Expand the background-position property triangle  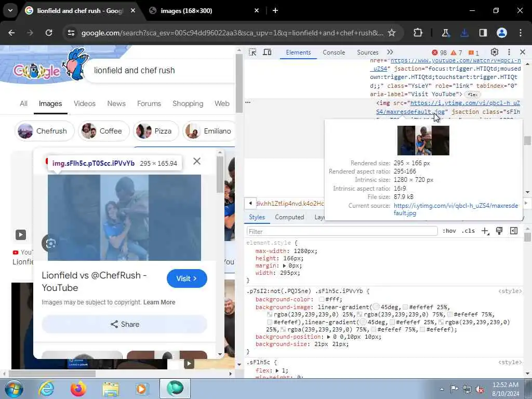(x=328, y=337)
